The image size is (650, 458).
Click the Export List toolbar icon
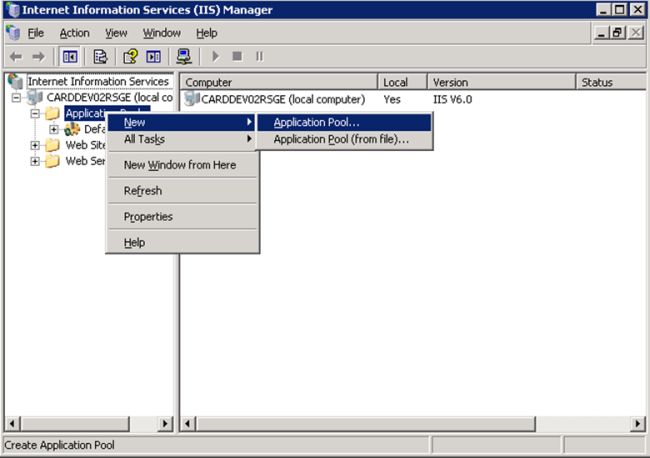tap(100, 56)
